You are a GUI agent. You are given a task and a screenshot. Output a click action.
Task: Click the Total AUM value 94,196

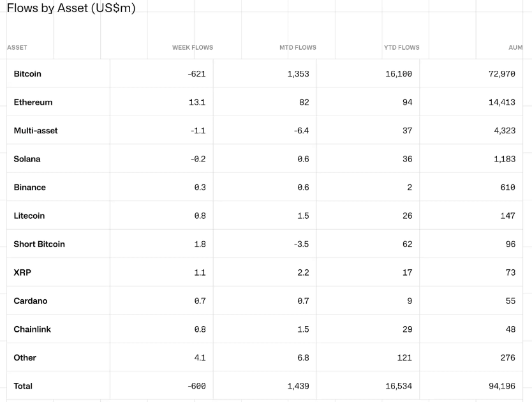501,386
